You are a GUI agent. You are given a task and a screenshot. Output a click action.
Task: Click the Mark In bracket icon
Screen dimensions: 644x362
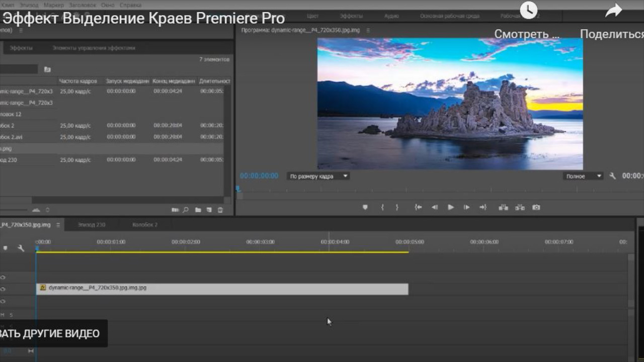(382, 207)
